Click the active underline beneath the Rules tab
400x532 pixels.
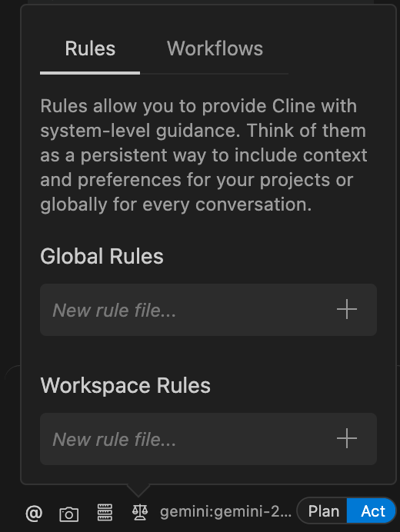(90, 73)
